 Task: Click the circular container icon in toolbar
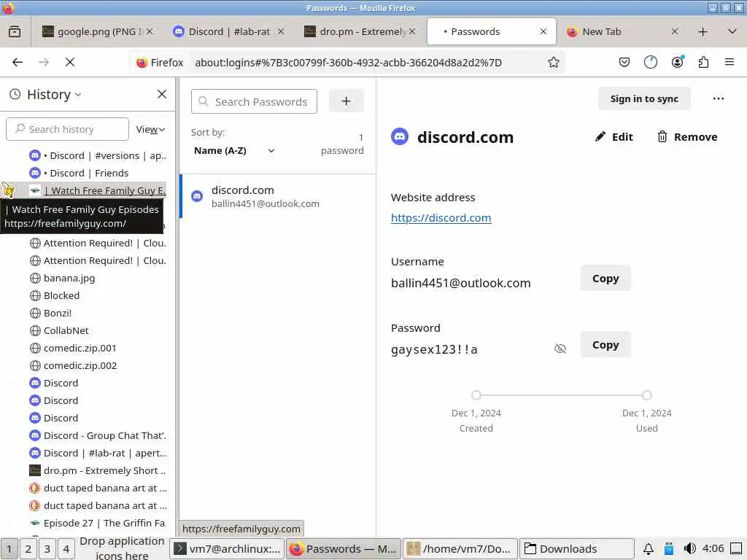(x=650, y=63)
